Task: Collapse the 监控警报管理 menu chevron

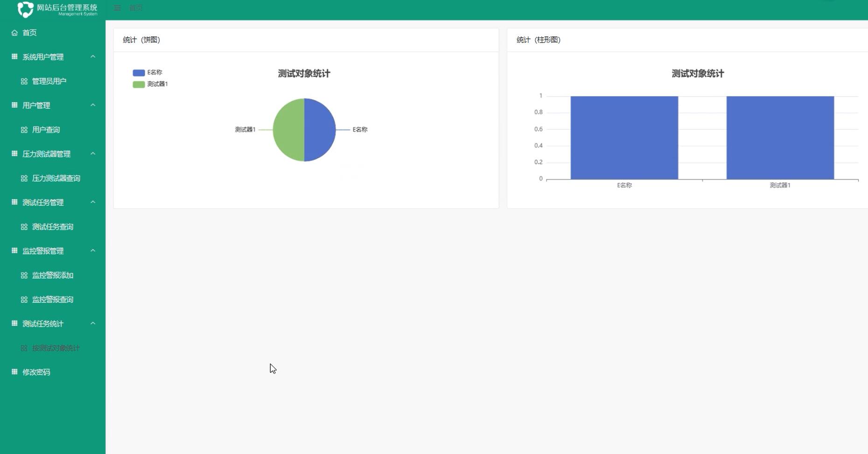Action: coord(93,251)
